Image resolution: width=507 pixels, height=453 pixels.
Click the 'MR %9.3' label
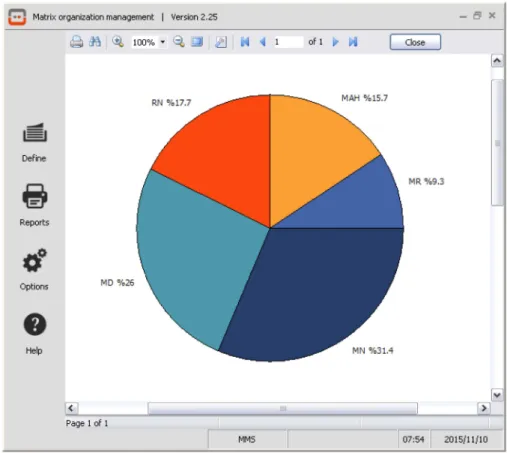[426, 181]
